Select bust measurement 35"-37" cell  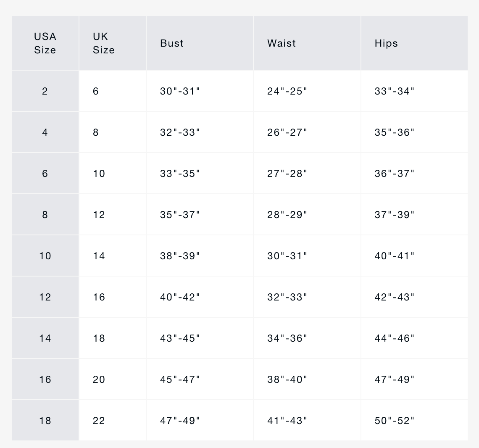(x=200, y=215)
